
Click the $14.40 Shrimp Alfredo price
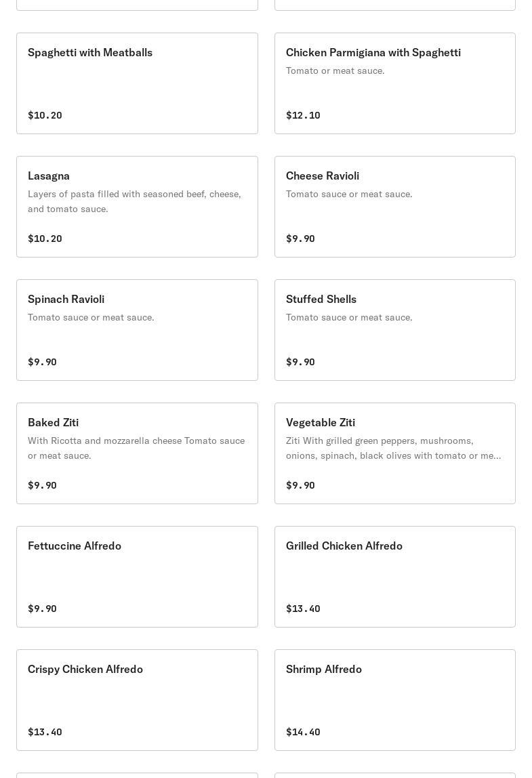(303, 732)
